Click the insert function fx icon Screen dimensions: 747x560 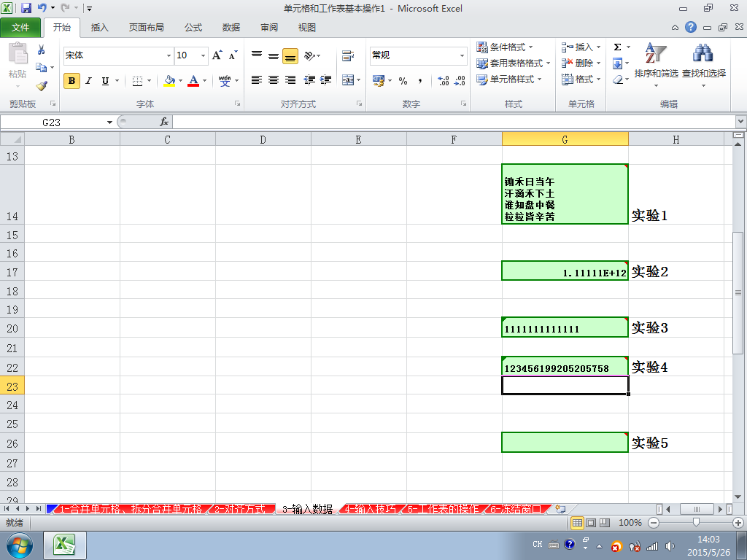coord(164,122)
